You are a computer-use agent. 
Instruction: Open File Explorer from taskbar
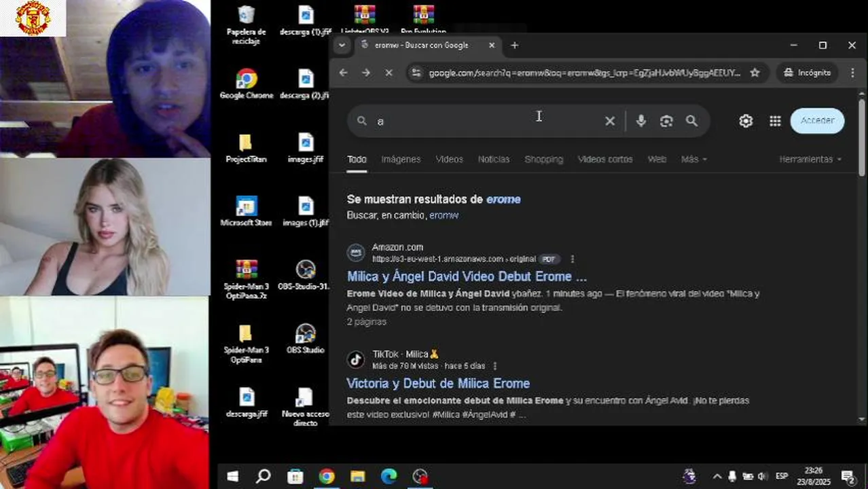[x=357, y=476]
